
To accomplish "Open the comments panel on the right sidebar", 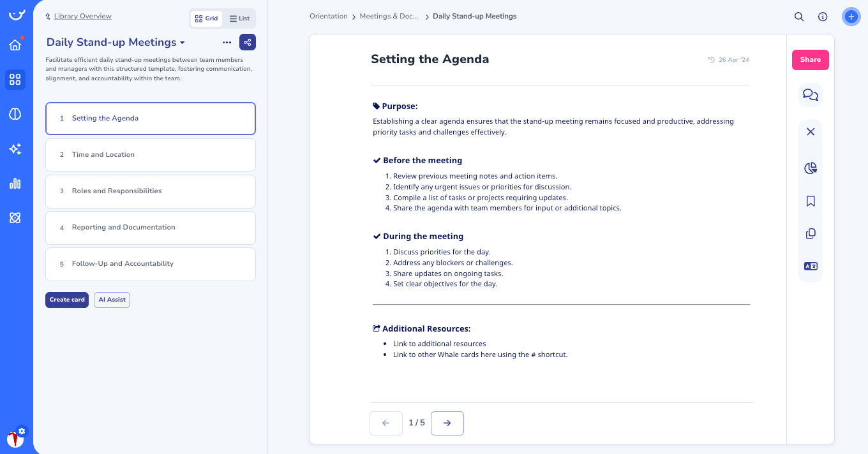I will 810,94.
